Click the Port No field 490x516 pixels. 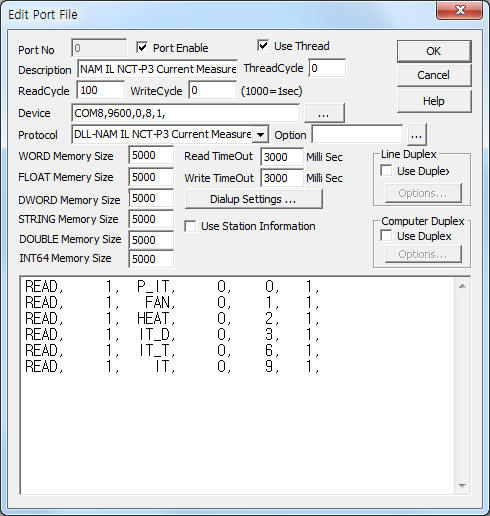coord(99,48)
